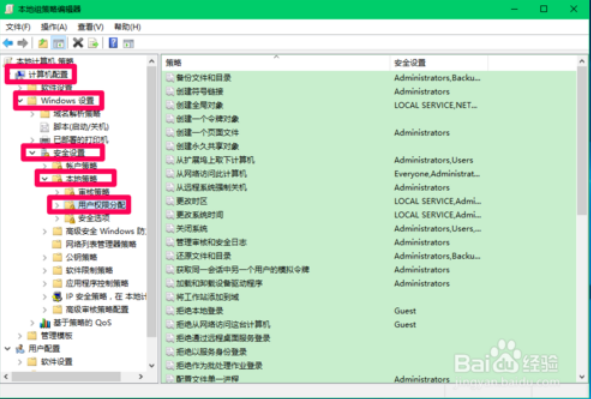Select the 加载和卸载设备驱动程序 policy row
The image size is (591, 399).
click(x=369, y=283)
